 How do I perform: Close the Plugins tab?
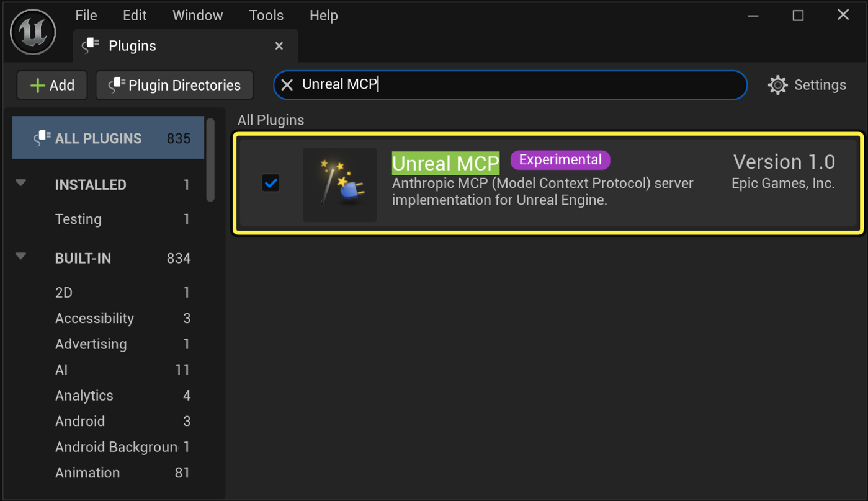click(279, 46)
